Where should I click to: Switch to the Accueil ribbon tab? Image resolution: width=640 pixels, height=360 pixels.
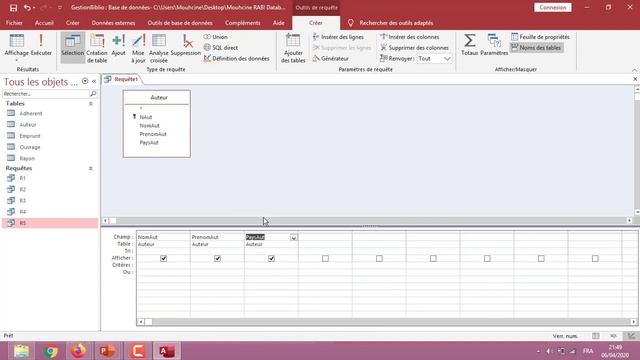[x=44, y=23]
